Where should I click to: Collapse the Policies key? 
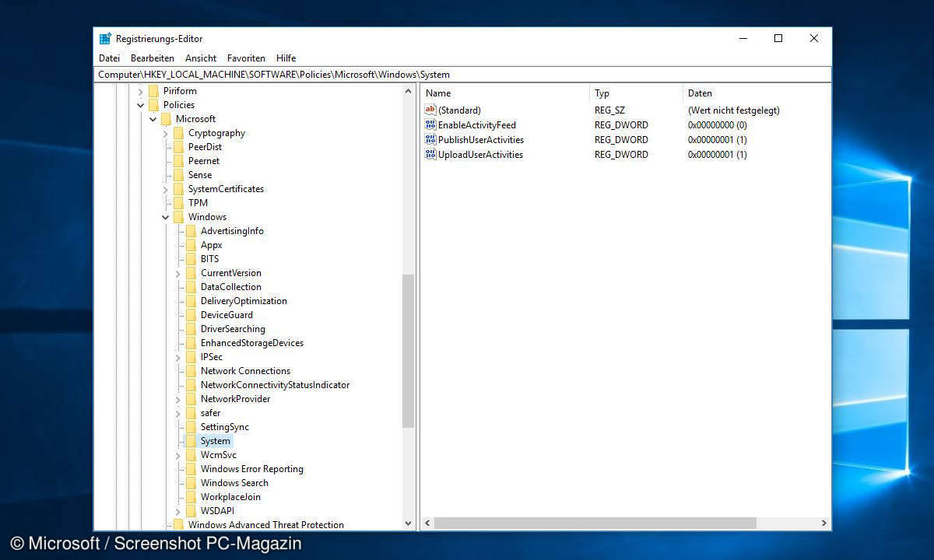(141, 105)
